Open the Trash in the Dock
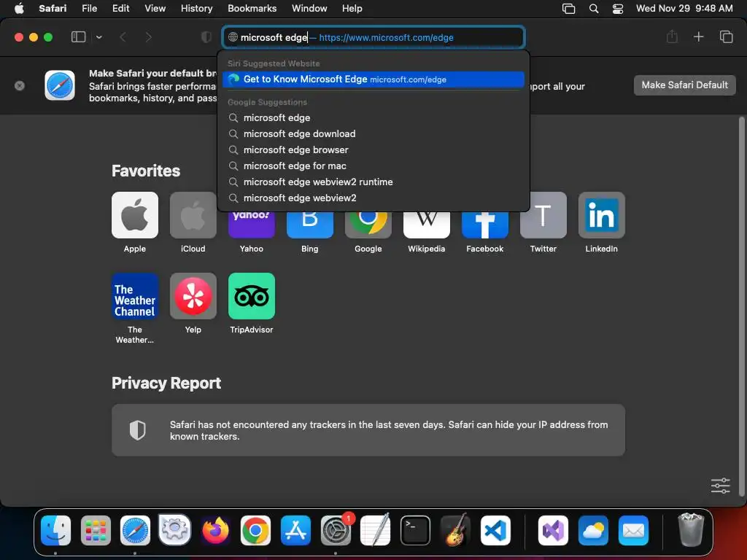 (x=691, y=530)
